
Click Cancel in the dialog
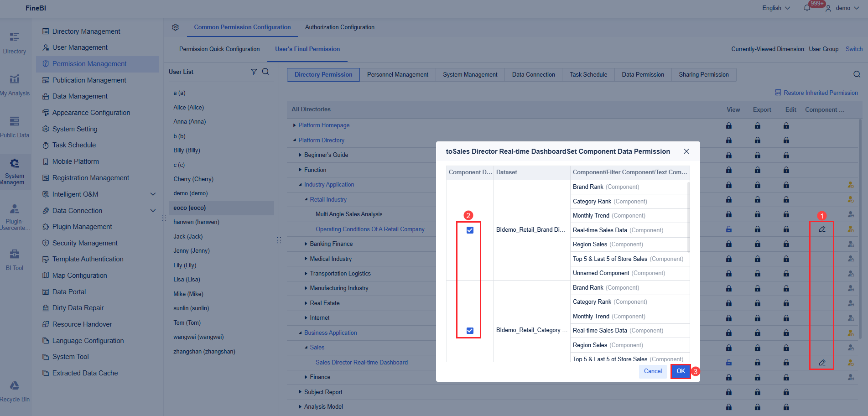click(x=653, y=371)
